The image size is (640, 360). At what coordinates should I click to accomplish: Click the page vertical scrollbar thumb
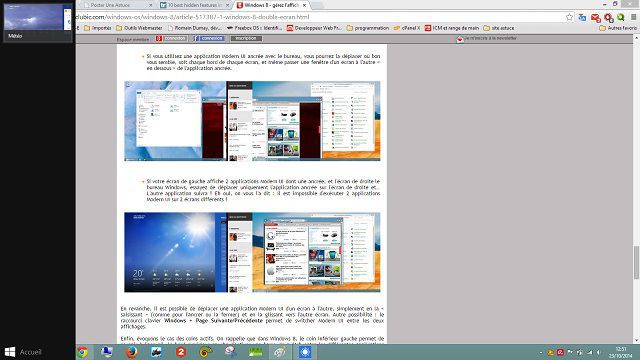click(636, 263)
